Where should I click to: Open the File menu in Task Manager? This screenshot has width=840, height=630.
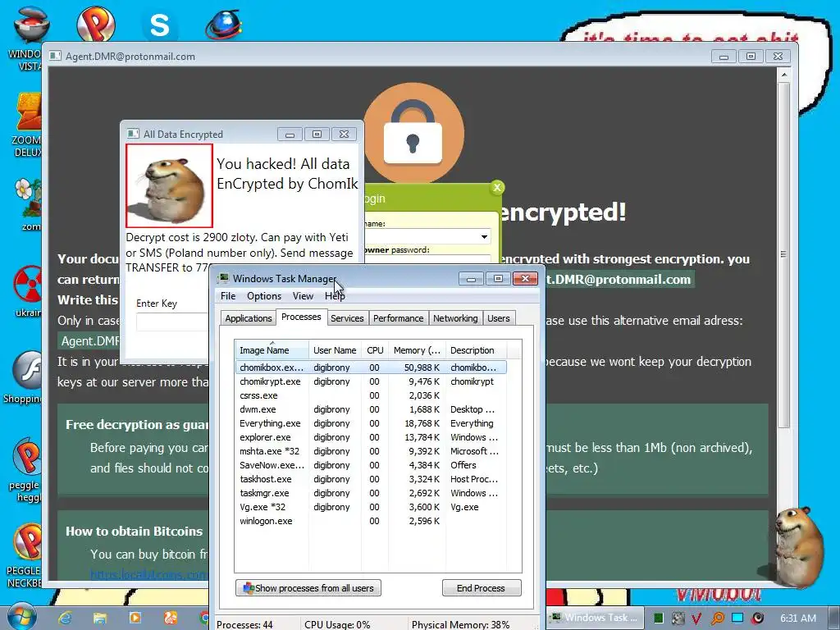tap(228, 295)
